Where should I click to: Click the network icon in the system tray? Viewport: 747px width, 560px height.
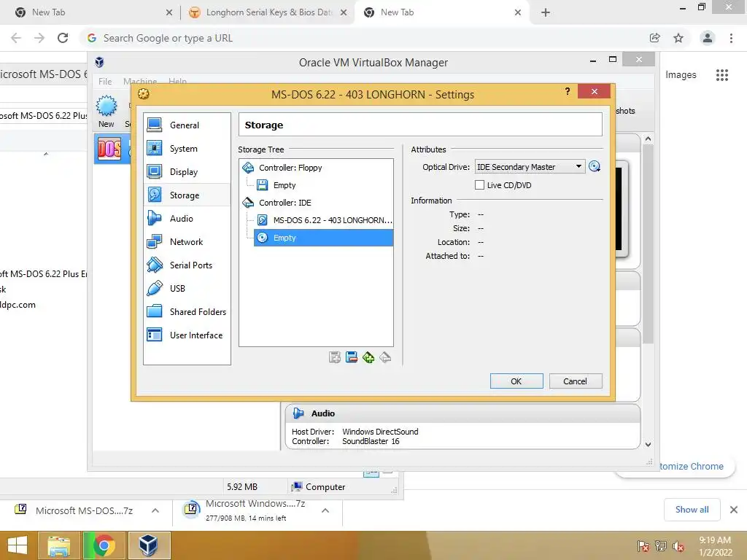click(x=661, y=546)
